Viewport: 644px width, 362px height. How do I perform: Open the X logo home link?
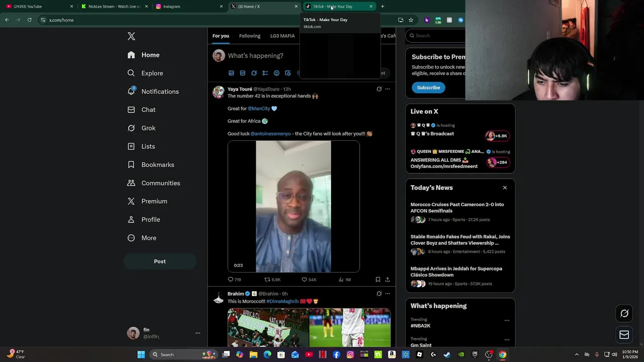(131, 36)
